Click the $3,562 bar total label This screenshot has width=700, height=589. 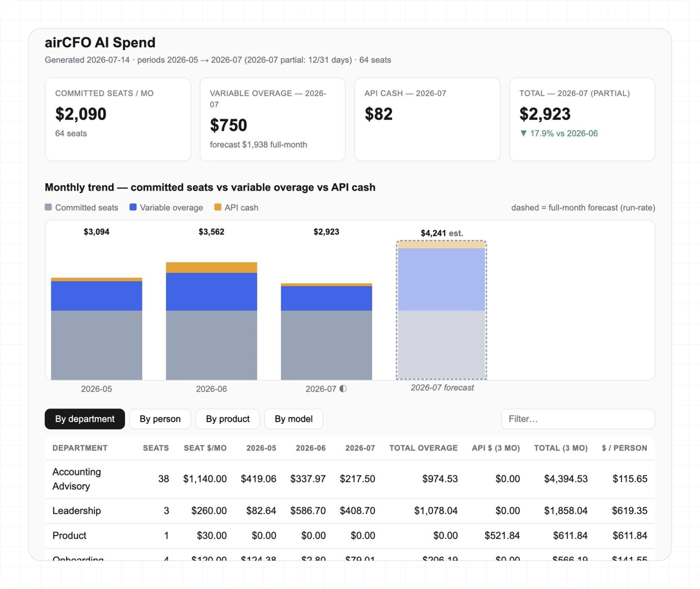click(x=212, y=232)
